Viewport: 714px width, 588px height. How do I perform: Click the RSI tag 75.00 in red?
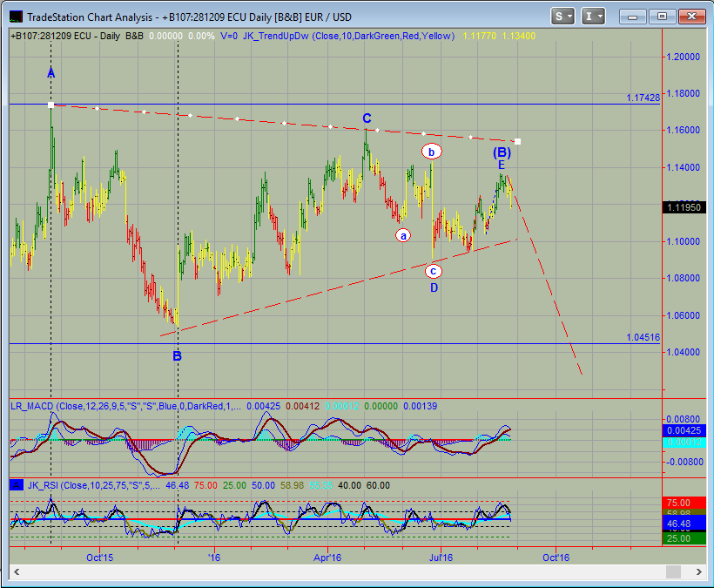point(684,503)
